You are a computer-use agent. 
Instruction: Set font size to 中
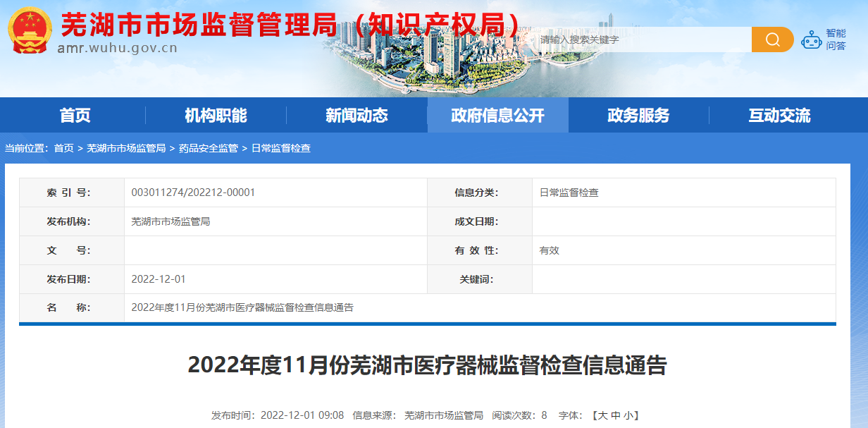pyautogui.click(x=615, y=415)
